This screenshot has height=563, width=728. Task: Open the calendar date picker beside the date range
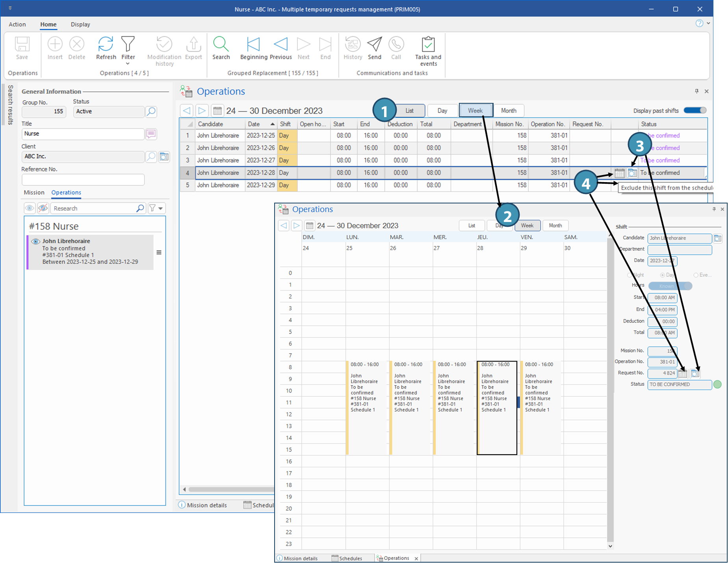217,111
